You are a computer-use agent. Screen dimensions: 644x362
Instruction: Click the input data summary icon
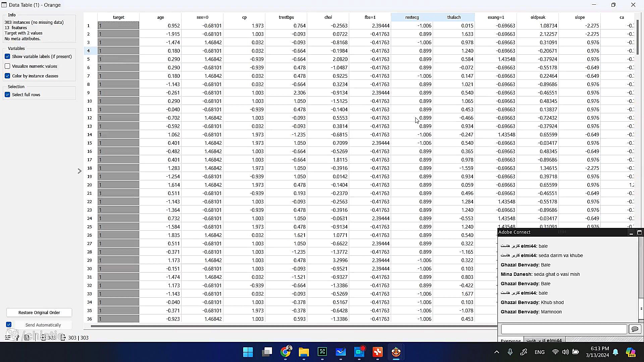click(x=43, y=338)
